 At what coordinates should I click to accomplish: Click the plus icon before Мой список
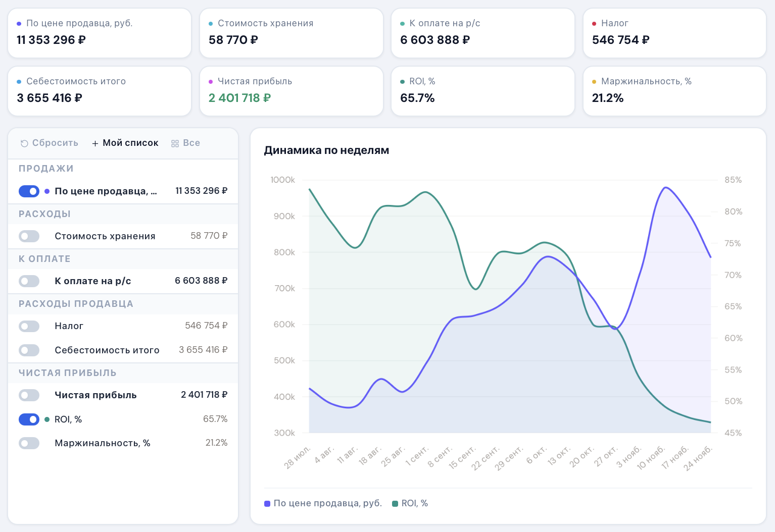click(95, 144)
